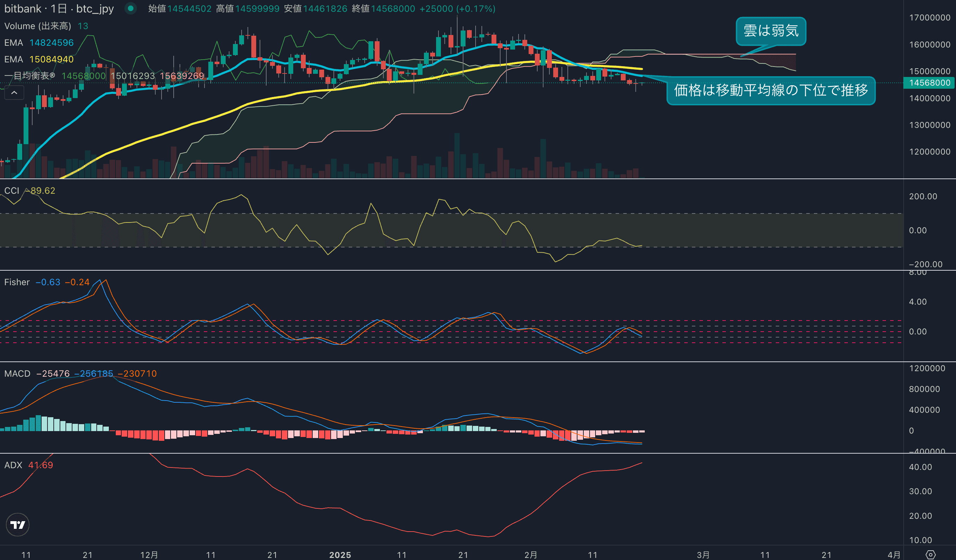Click the CCI indicator label
Viewport: 956px width, 560px height.
[11, 191]
